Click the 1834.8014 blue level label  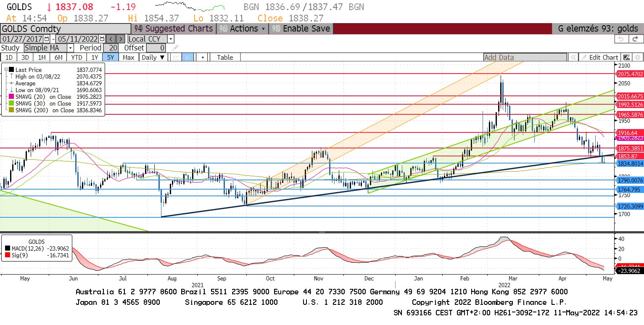(630, 164)
